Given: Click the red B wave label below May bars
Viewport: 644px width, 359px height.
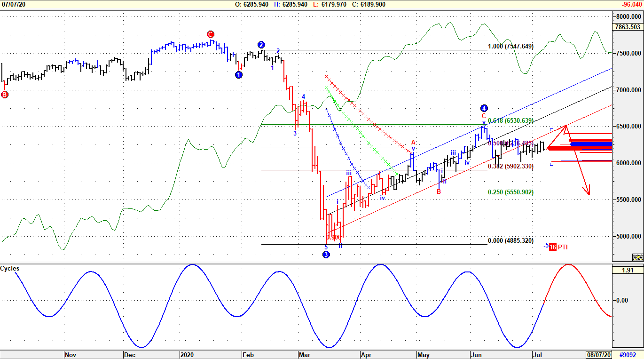Looking at the screenshot, I should click(x=439, y=191).
